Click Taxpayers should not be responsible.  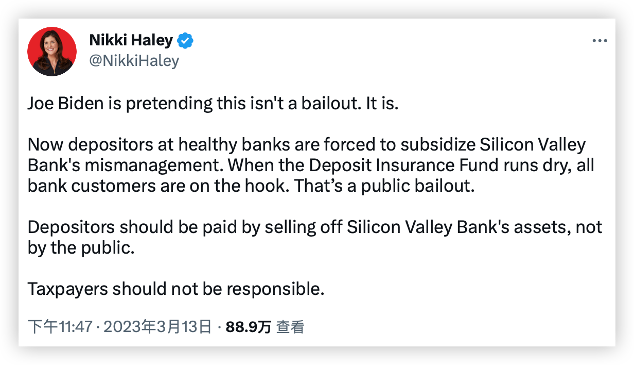176,289
